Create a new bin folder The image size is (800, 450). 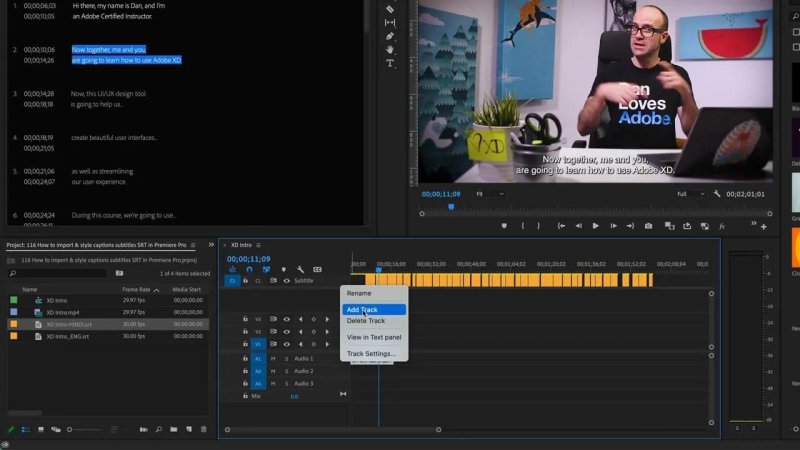(x=174, y=430)
